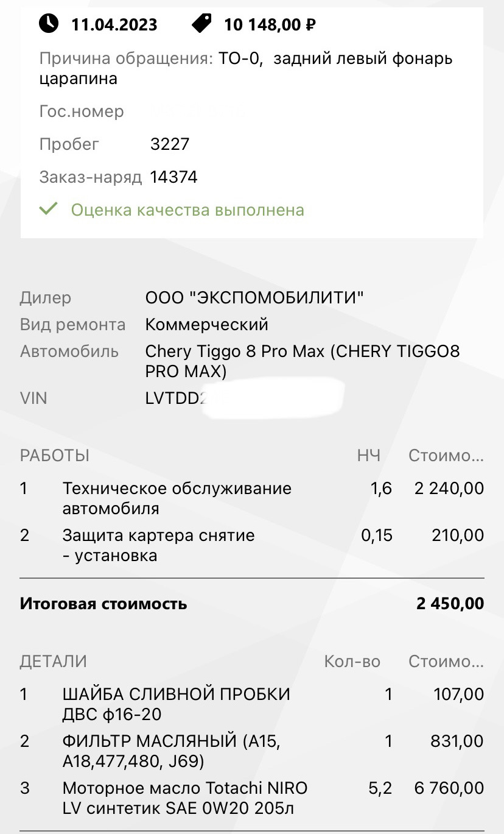The width and height of the screenshot is (504, 834).
Task: Expand the truncated 'Стоимо...' column in РАБОТЫ
Action: coord(446,455)
